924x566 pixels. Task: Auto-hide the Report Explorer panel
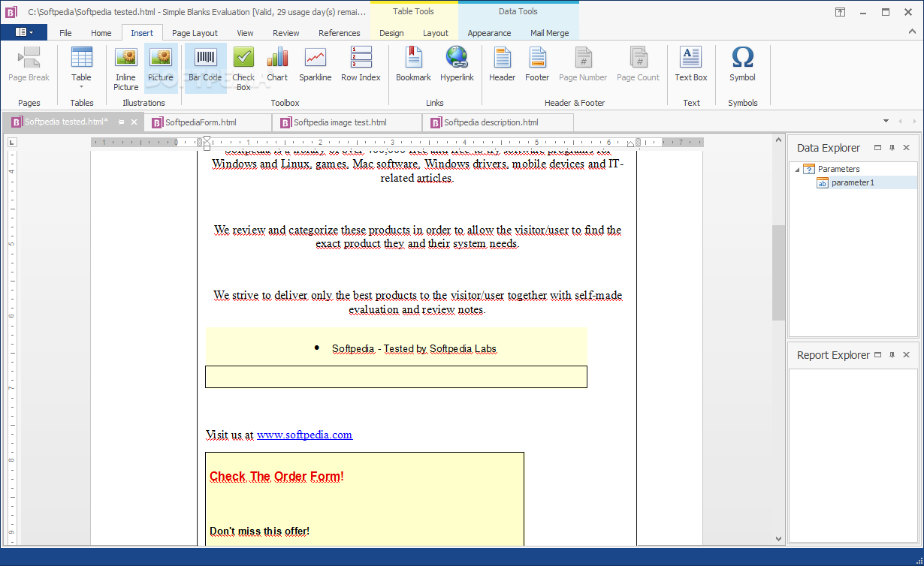[x=892, y=355]
